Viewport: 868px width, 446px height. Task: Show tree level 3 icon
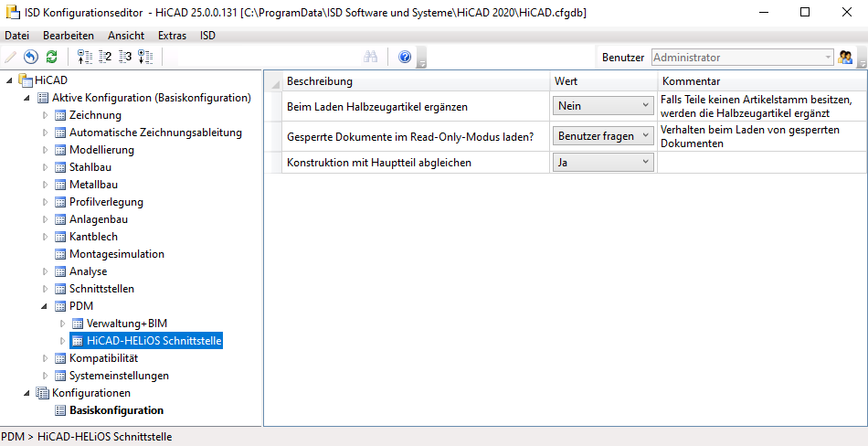125,57
